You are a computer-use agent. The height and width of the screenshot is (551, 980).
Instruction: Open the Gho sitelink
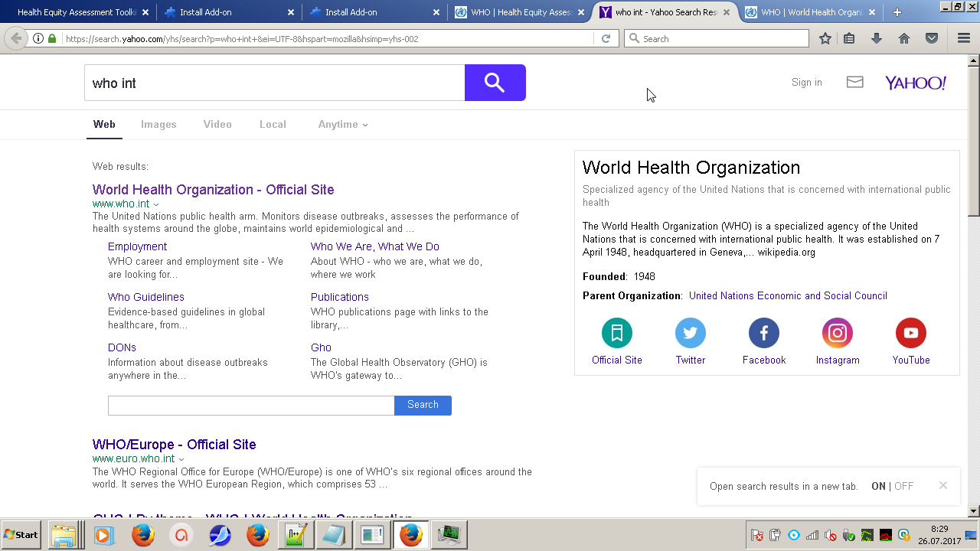[x=321, y=347]
